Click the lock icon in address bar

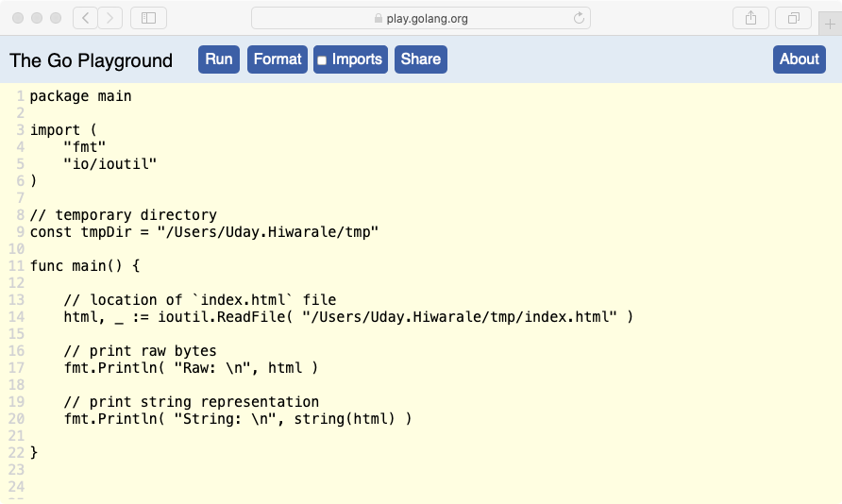[378, 18]
